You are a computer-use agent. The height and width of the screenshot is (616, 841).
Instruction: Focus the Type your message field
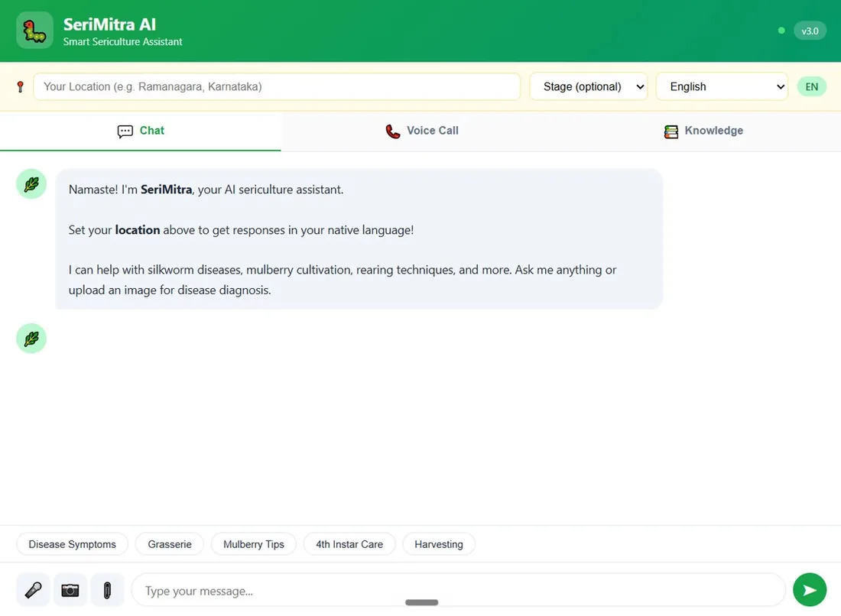click(x=459, y=590)
